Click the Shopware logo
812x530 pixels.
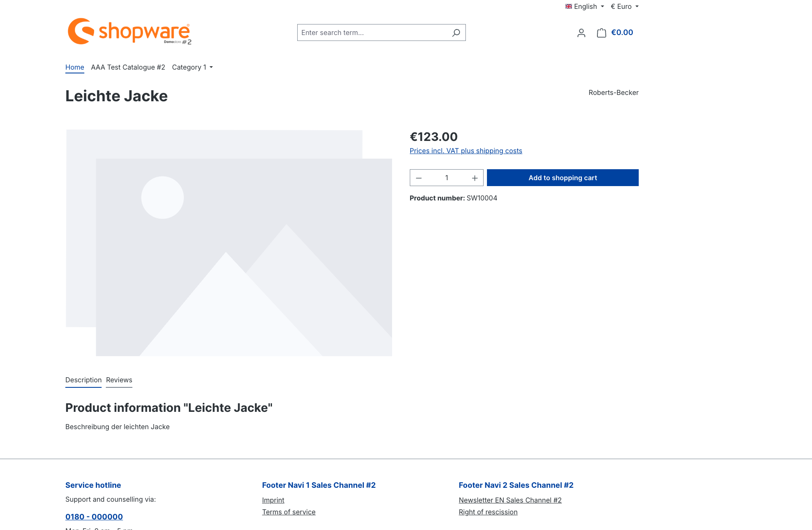pyautogui.click(x=129, y=31)
